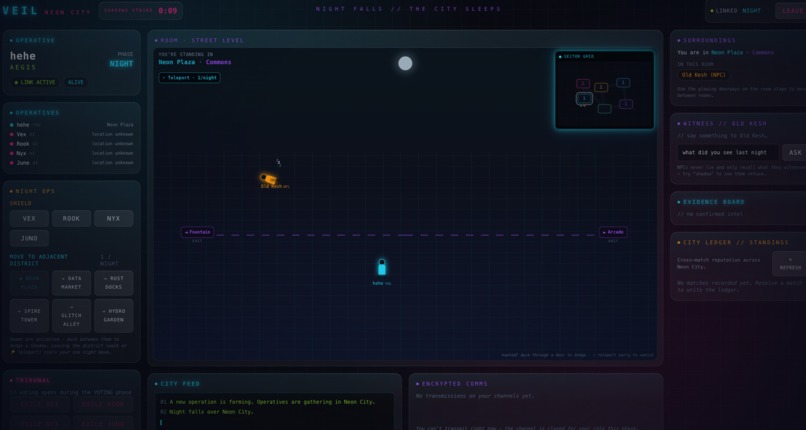This screenshot has width=806, height=430.
Task: Click the ASK button for Old Kesh
Action: 795,153
